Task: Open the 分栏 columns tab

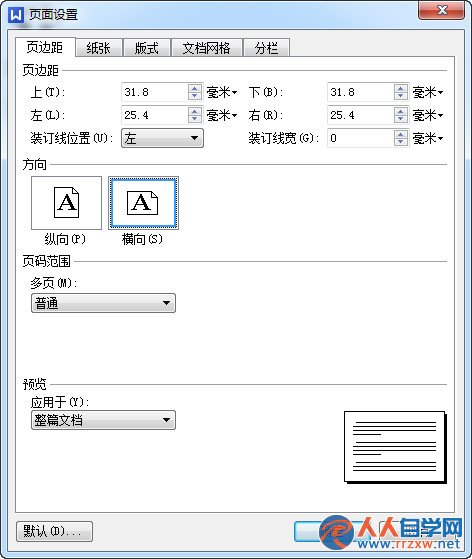Action: 266,48
